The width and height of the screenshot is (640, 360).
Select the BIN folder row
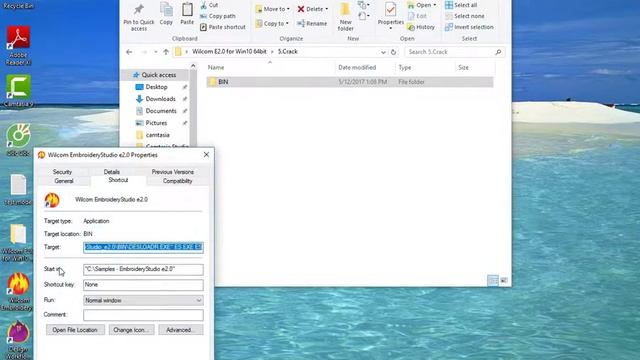[x=349, y=82]
